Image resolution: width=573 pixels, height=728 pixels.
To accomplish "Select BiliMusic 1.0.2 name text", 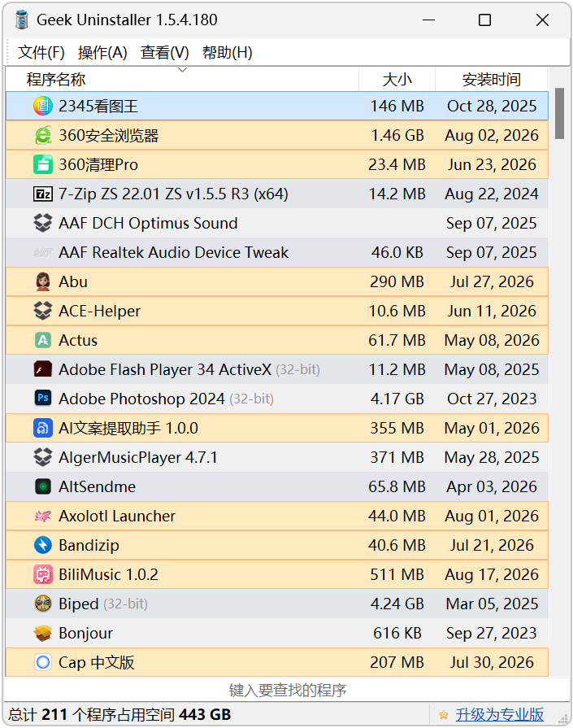I will [x=108, y=573].
